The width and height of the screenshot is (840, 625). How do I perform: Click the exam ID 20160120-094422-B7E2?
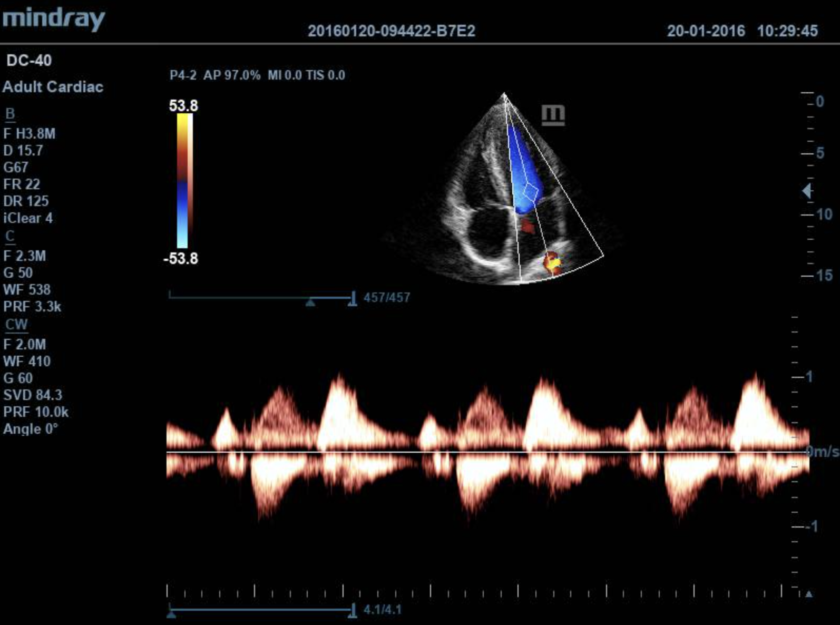pos(392,31)
